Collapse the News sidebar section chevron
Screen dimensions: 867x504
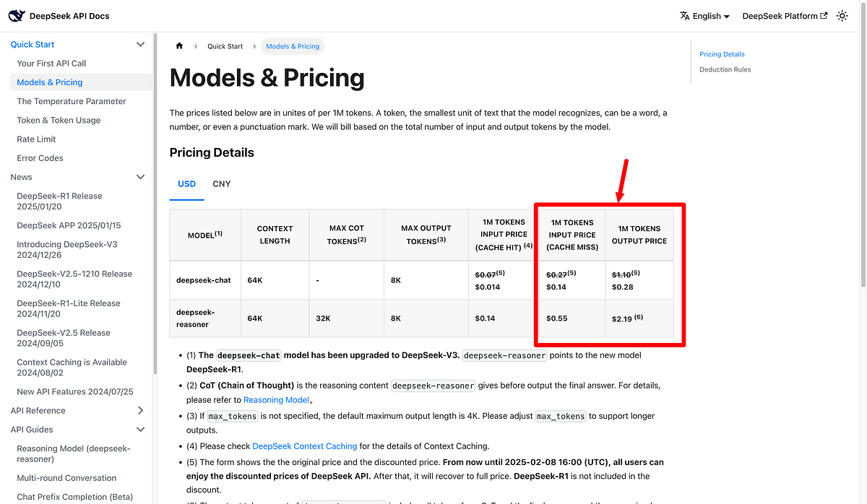tap(140, 177)
